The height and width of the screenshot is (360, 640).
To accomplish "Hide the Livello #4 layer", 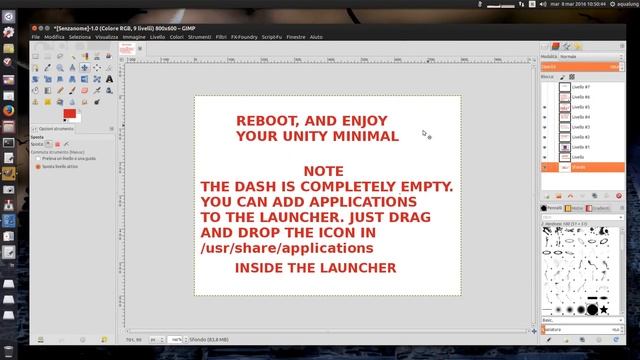I will click(x=544, y=117).
